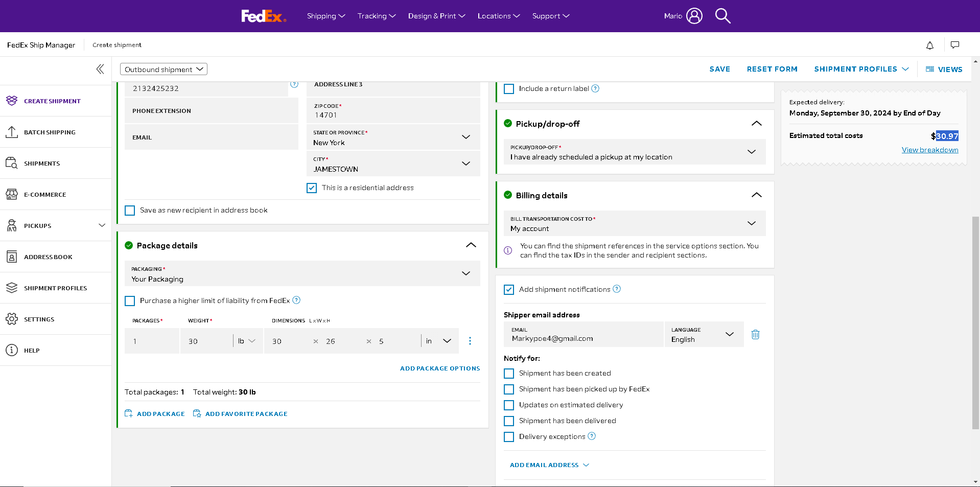Click the Add Favorite Package icon

pos(197,413)
